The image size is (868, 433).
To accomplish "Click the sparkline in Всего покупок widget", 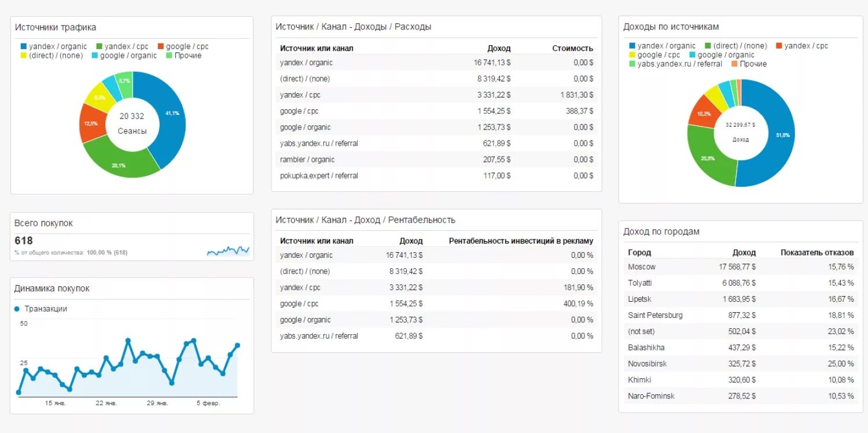I will pyautogui.click(x=228, y=250).
